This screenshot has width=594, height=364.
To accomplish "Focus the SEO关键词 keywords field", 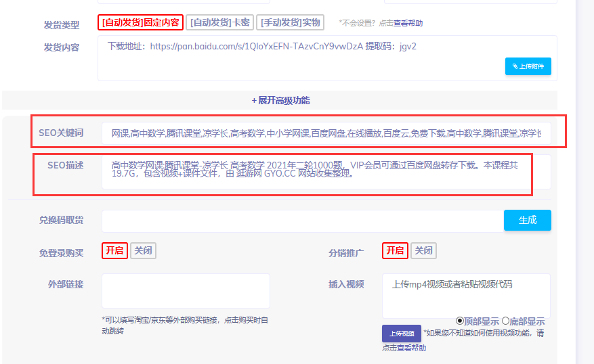I will pos(326,133).
